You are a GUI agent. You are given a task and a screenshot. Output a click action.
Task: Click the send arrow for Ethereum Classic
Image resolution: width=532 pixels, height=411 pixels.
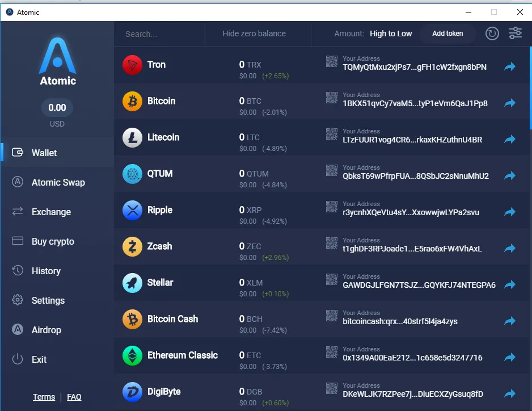click(510, 357)
